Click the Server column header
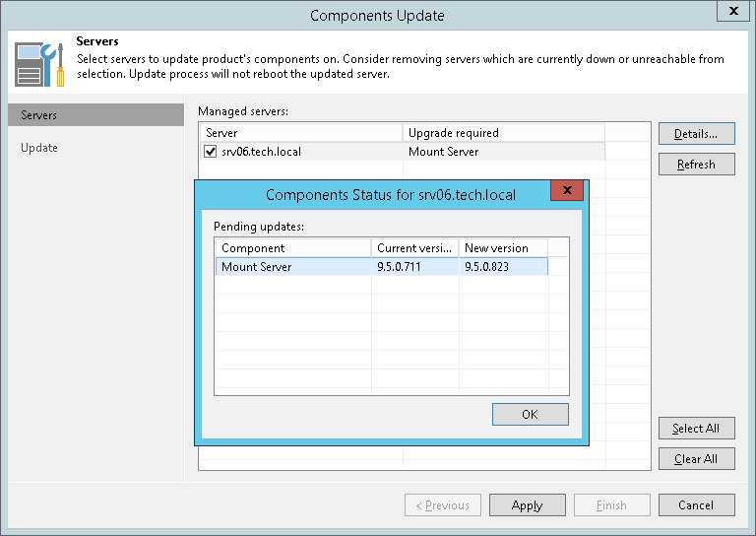This screenshot has width=756, height=536. (x=300, y=133)
